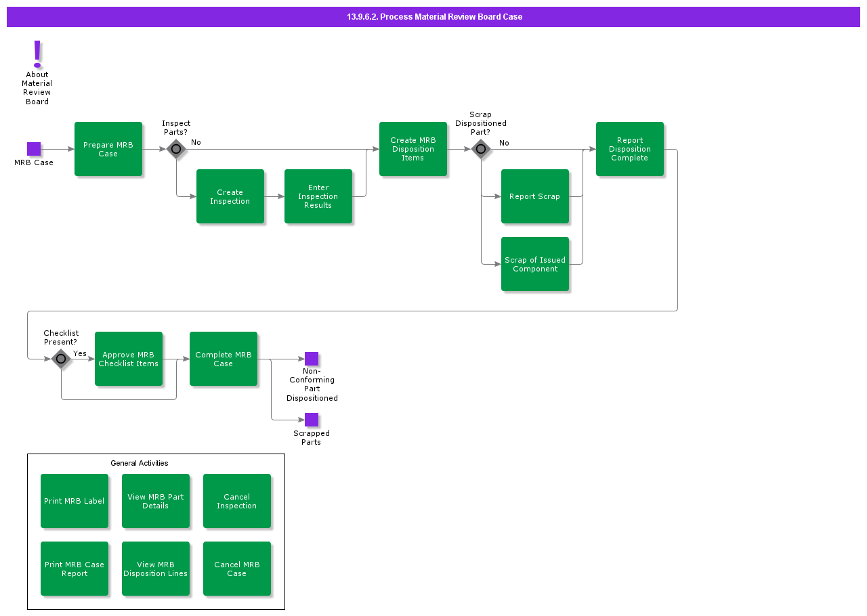The height and width of the screenshot is (616, 867).
Task: Click the MRB Case start event square
Action: [x=34, y=149]
